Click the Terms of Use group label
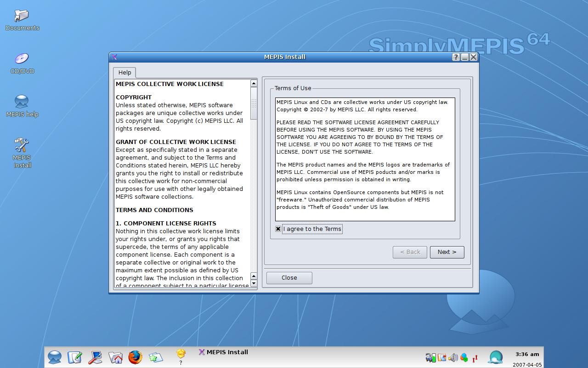Image resolution: width=588 pixels, height=368 pixels. point(293,88)
